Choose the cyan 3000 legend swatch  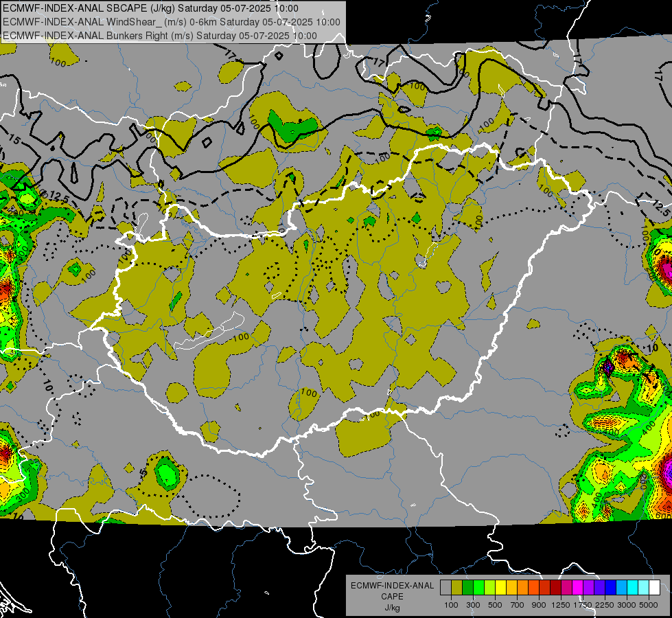(x=633, y=588)
